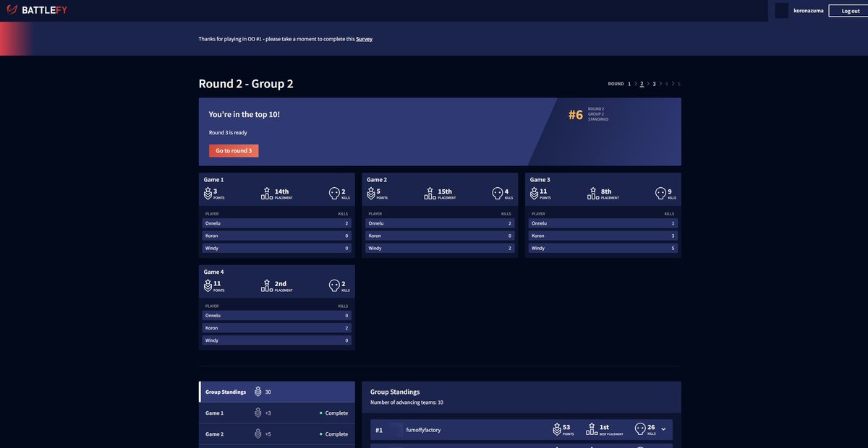Click the koronazuma avatar thumbnail
The image size is (868, 448).
(781, 10)
